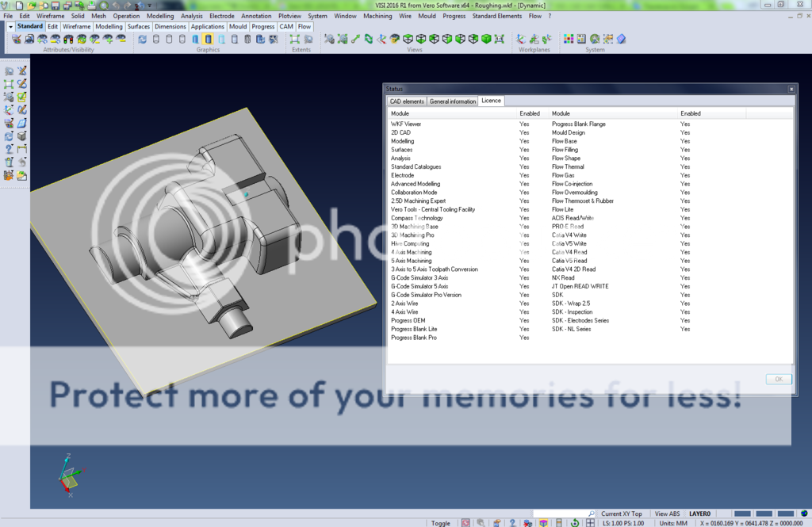Click the zoom extents icon in Extents group
The image size is (812, 527).
click(x=294, y=39)
